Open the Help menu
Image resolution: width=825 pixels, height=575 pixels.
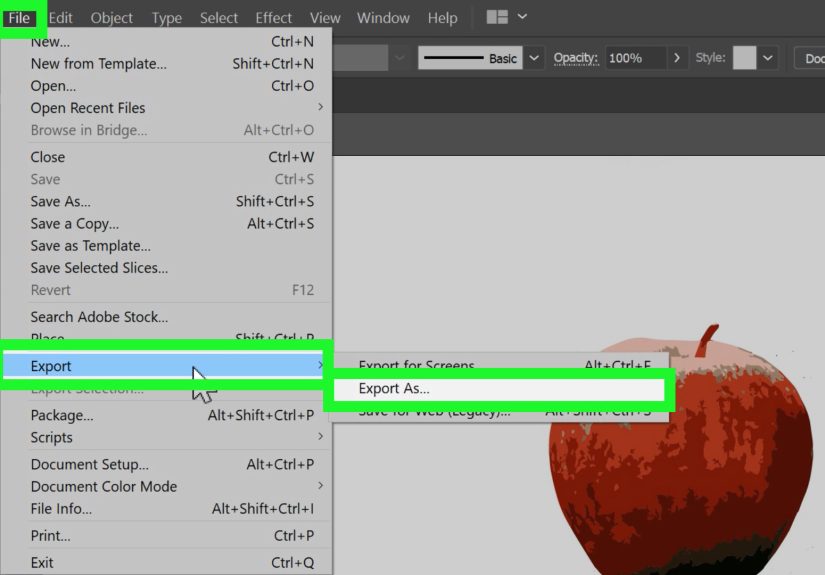click(442, 18)
